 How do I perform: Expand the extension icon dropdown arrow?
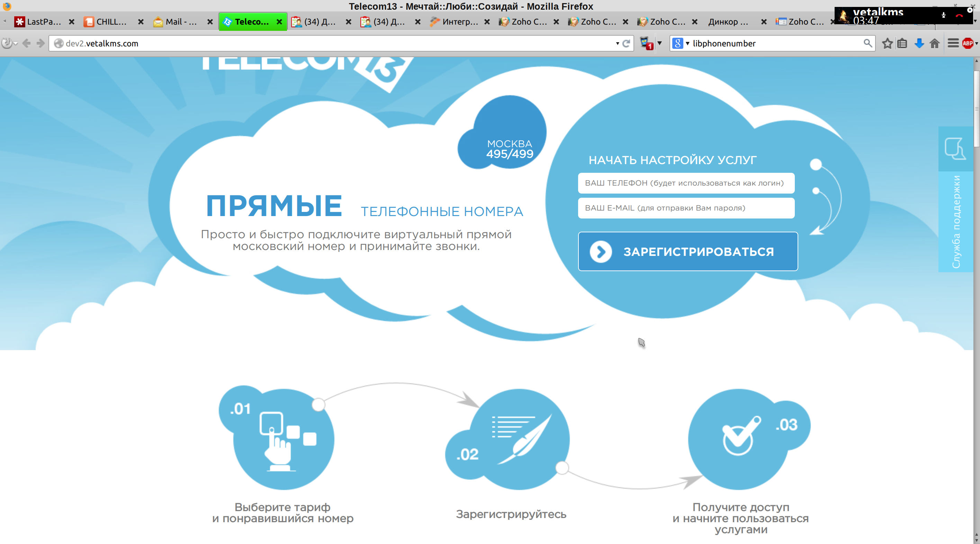click(x=659, y=43)
